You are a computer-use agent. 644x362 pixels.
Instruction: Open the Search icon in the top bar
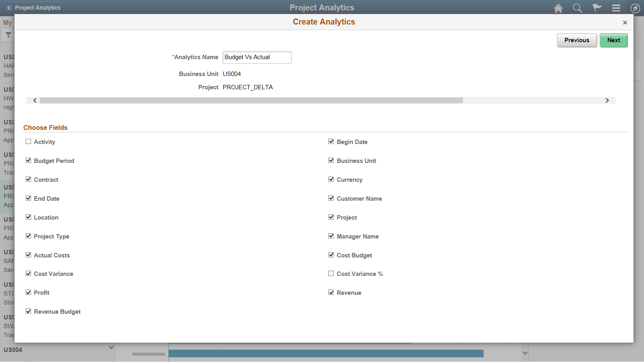point(577,8)
